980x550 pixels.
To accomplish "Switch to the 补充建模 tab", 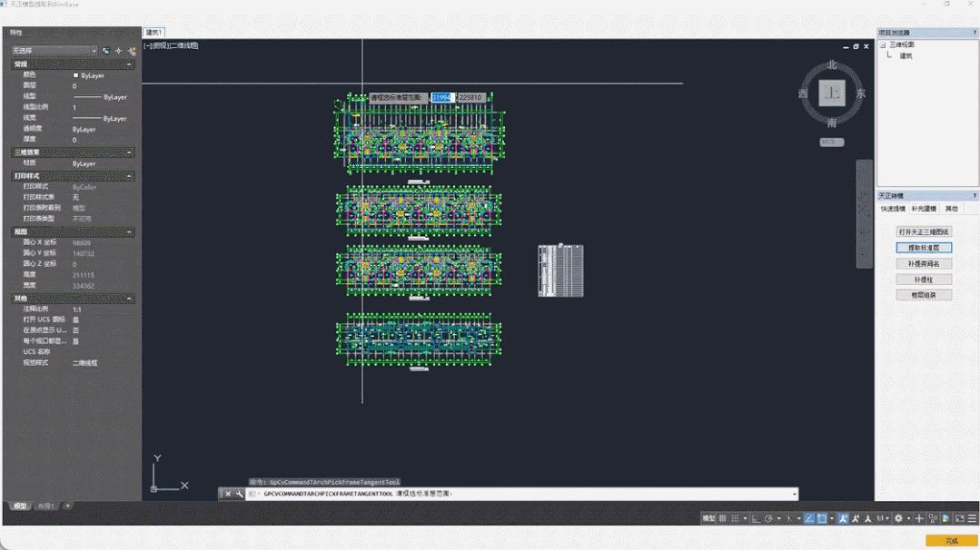I will pos(923,209).
